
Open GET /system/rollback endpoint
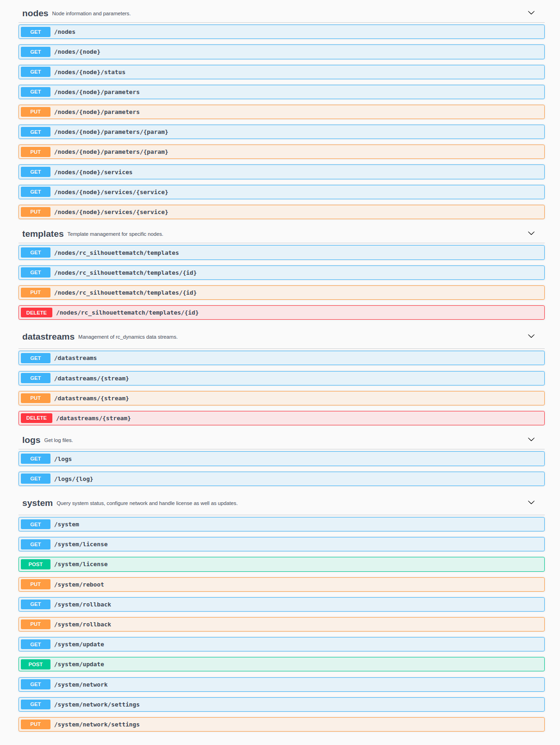(x=82, y=605)
